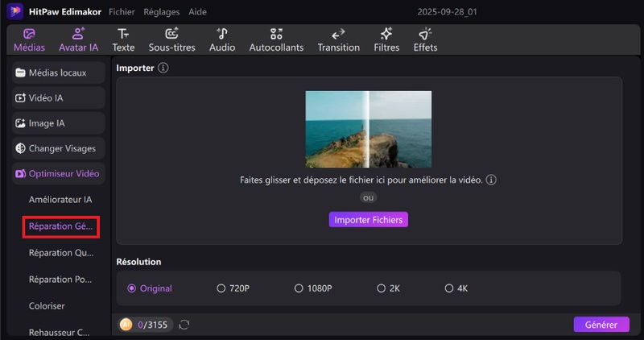This screenshot has height=340, width=644.
Task: Open the Filtres panel
Action: 386,35
